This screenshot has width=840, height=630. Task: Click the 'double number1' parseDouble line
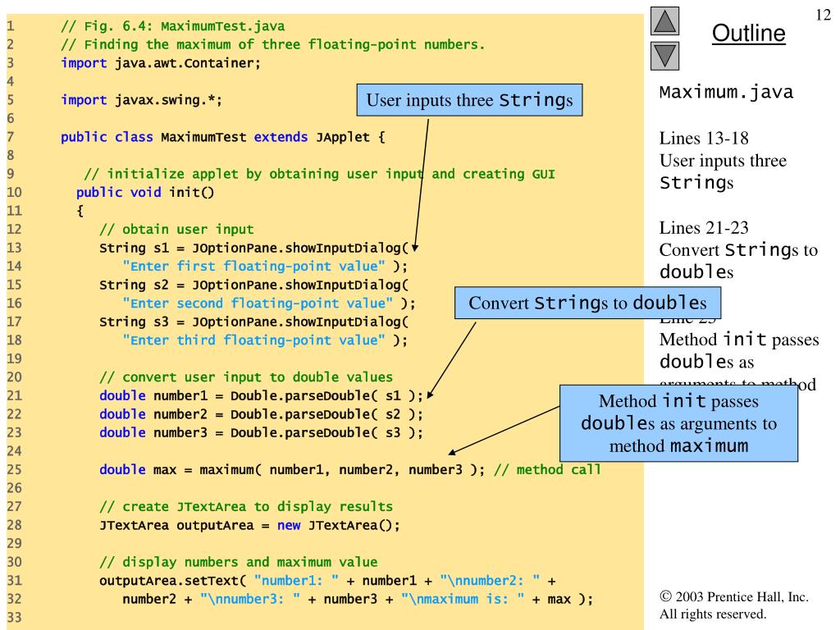[262, 396]
